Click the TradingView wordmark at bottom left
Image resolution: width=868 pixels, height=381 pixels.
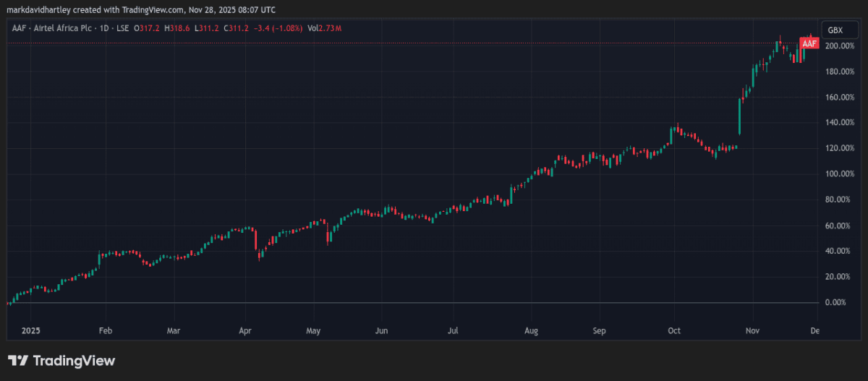click(x=75, y=361)
